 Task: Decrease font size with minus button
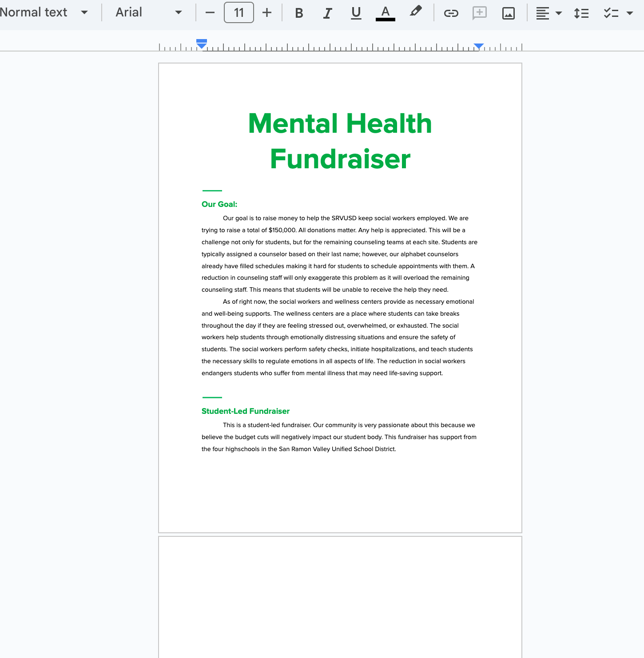[210, 12]
